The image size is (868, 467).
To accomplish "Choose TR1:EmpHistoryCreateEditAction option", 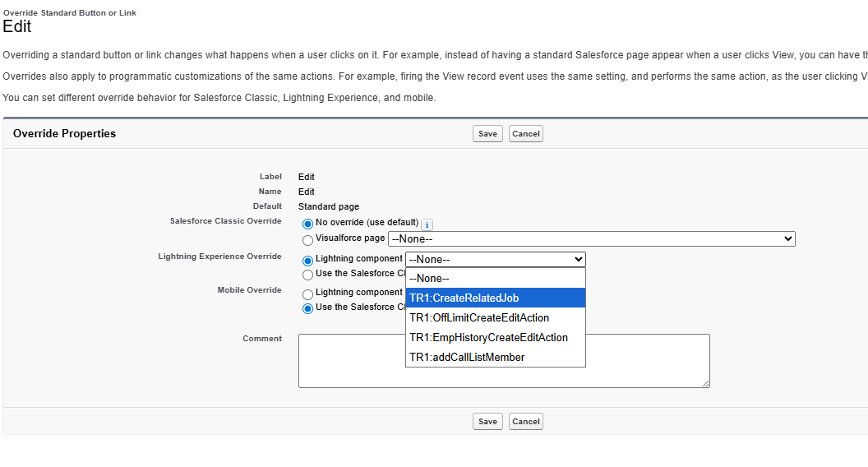I will [x=495, y=337].
